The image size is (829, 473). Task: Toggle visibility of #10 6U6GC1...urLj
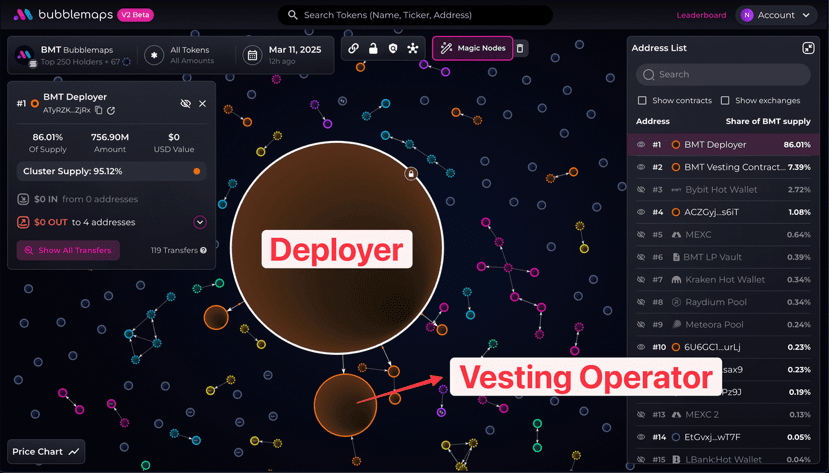[641, 347]
